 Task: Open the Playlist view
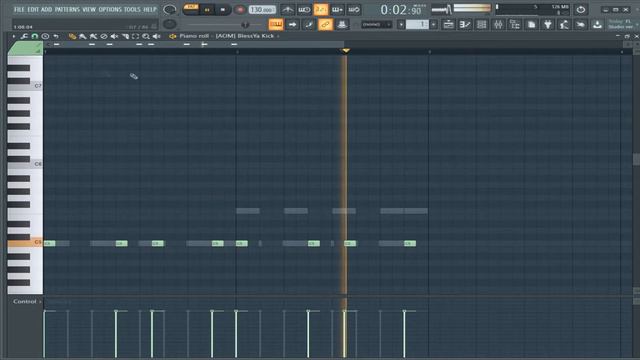pos(448,24)
